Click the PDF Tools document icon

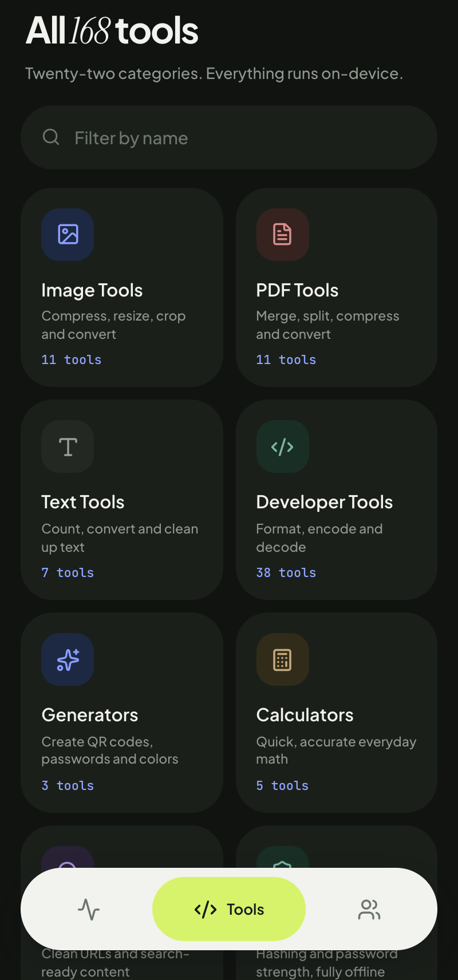point(283,235)
